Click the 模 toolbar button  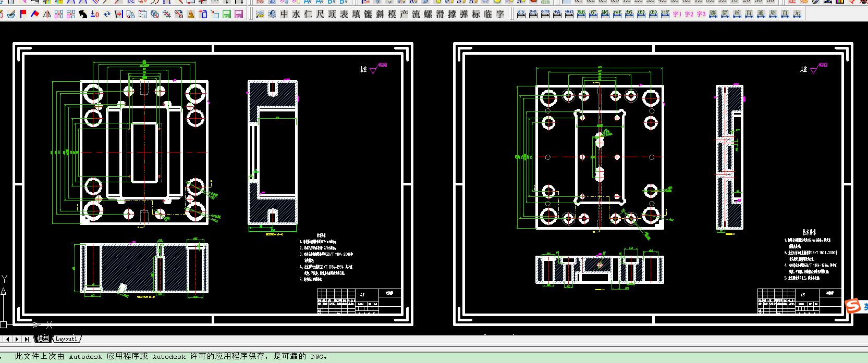[x=392, y=14]
